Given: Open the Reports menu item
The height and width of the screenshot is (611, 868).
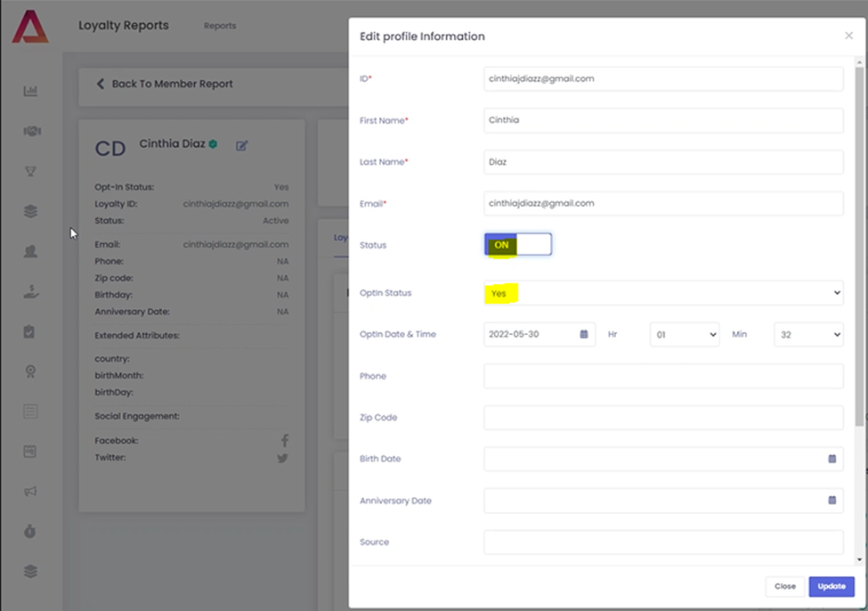Looking at the screenshot, I should pyautogui.click(x=220, y=26).
